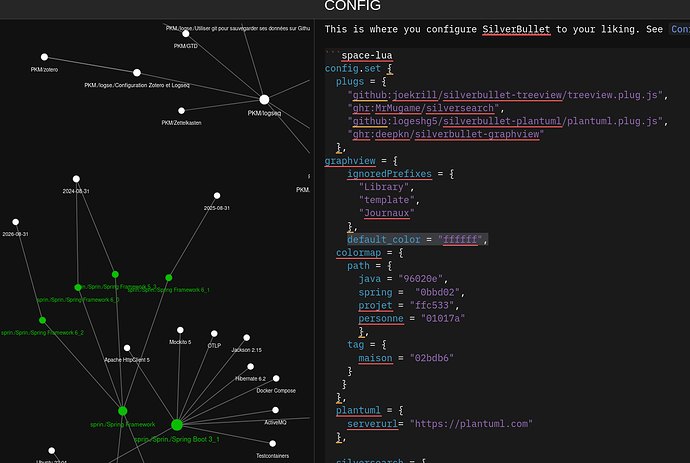This screenshot has width=690, height=463.
Task: Click the "template" prefix string
Action: pyautogui.click(x=386, y=200)
